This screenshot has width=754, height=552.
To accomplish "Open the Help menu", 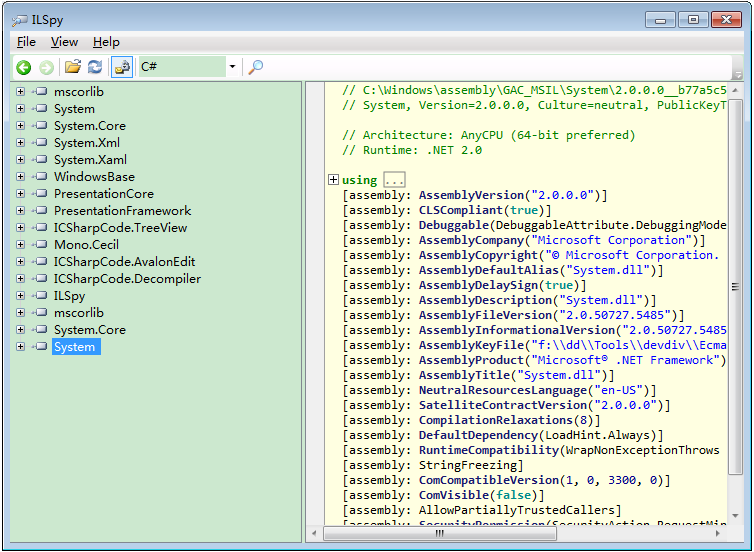I will [x=106, y=42].
